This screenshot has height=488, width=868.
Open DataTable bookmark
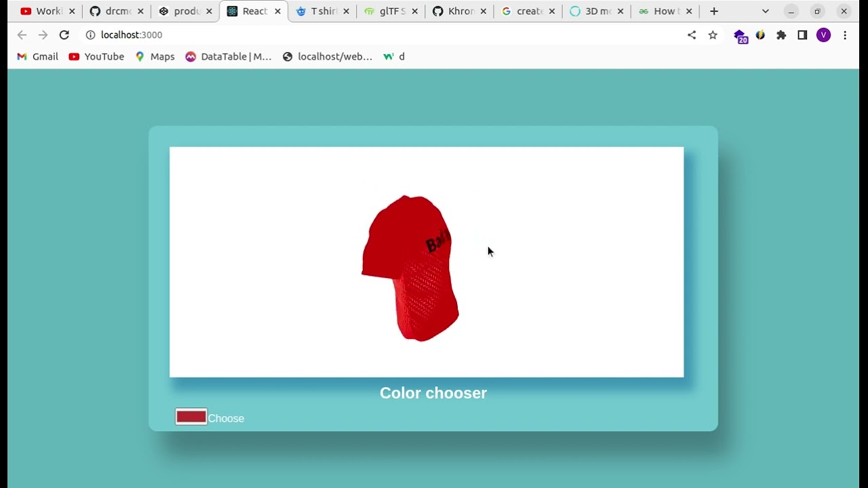pyautogui.click(x=229, y=57)
